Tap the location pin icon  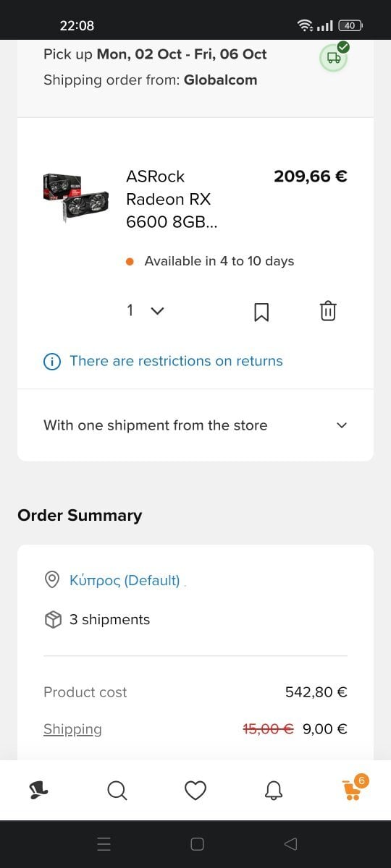click(52, 579)
